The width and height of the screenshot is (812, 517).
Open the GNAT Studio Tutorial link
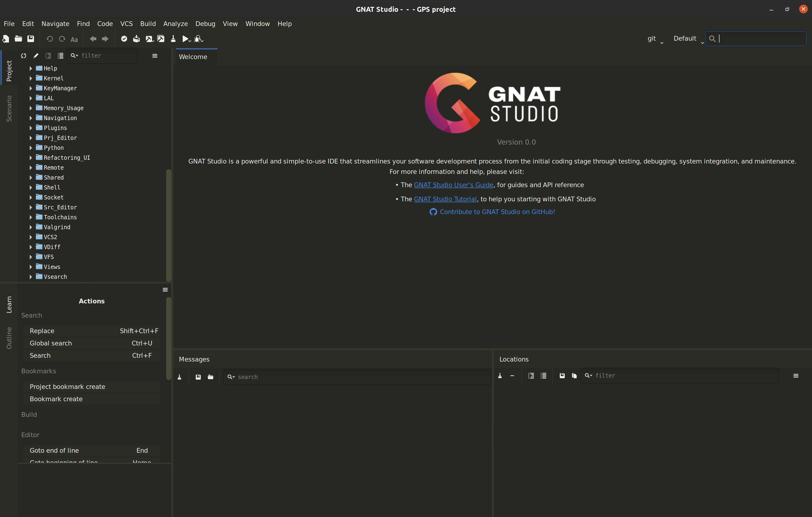click(445, 199)
